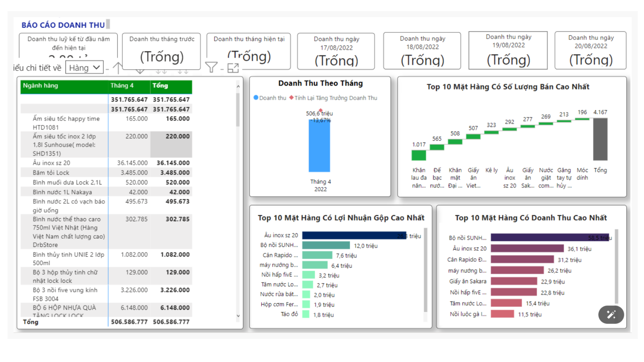Click the gray Tổng 4.167 waterfall bar
Viewport: 644px width, 362px height.
click(600, 139)
